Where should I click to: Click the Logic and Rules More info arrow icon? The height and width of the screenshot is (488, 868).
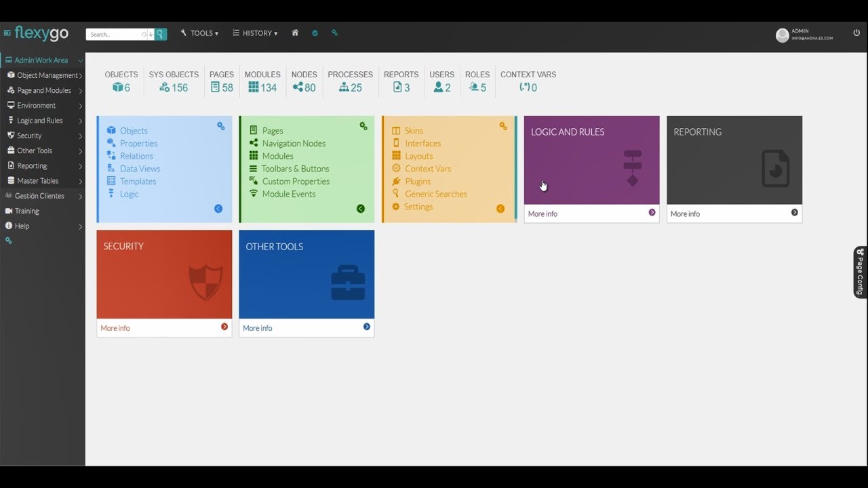(x=652, y=213)
